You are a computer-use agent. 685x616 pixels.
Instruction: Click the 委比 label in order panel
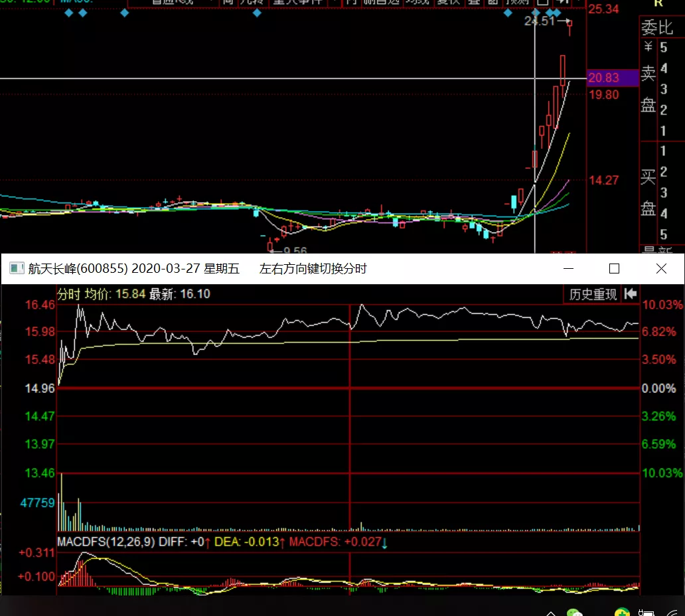tap(657, 28)
